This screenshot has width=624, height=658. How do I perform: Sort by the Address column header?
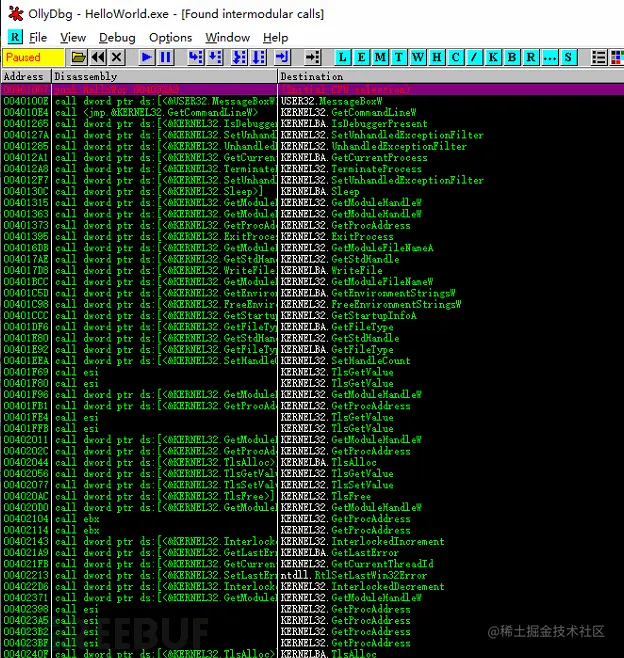pos(26,76)
